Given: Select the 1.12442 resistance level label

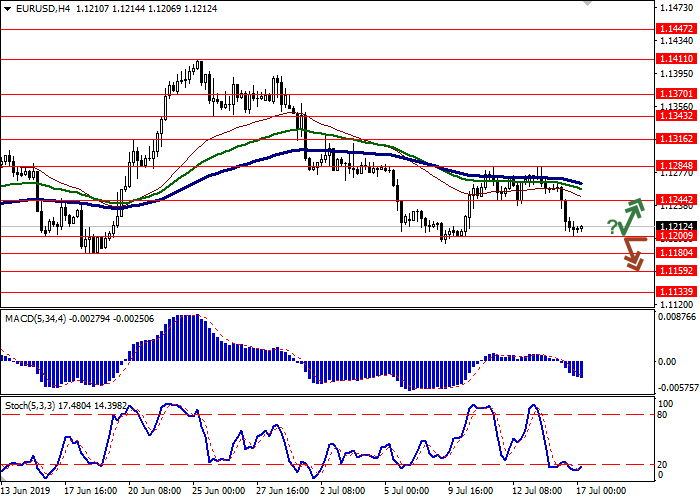Looking at the screenshot, I should [677, 199].
